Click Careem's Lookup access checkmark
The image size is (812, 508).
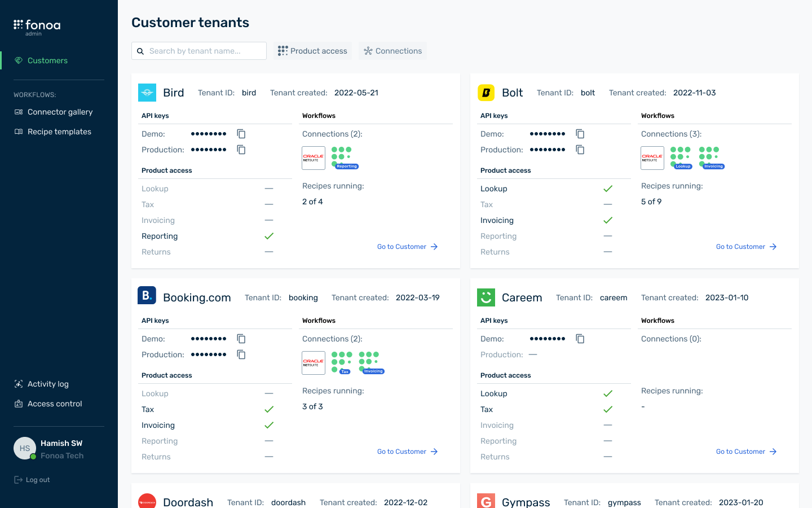click(608, 393)
